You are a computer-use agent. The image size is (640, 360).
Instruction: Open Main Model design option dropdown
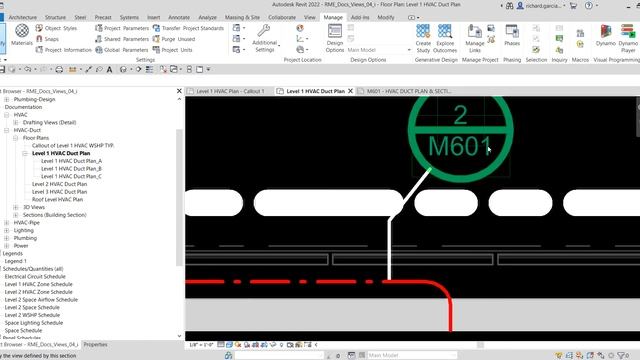[379, 50]
